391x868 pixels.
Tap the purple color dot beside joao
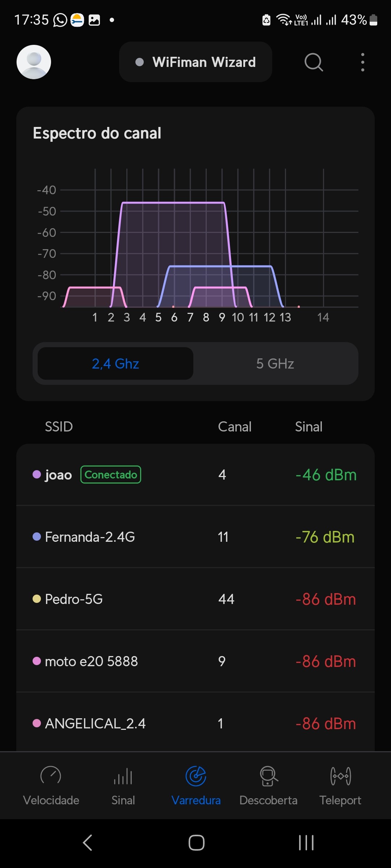click(x=37, y=474)
